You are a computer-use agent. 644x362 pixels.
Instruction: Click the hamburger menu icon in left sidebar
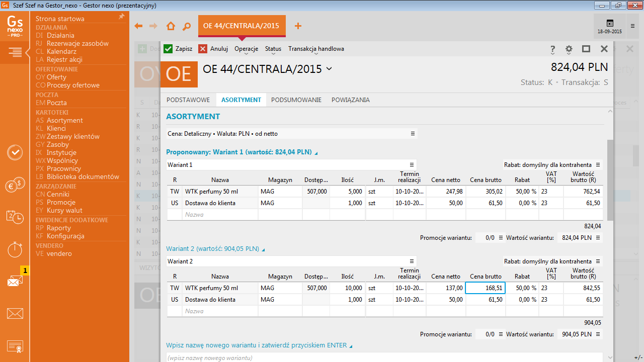pyautogui.click(x=15, y=52)
